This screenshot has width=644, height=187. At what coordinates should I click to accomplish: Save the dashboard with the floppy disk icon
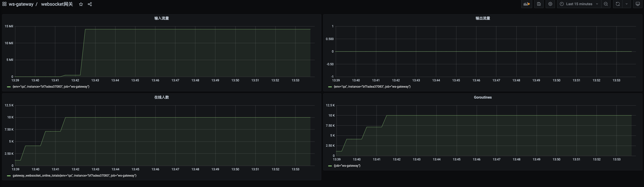coord(539,4)
